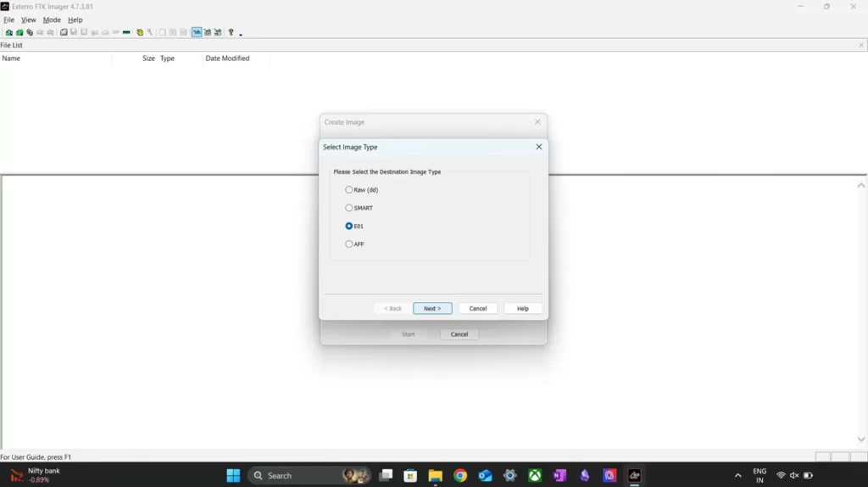Click the yellow Obtain Protected Files icon
The height and width of the screenshot is (487, 868).
140,32
